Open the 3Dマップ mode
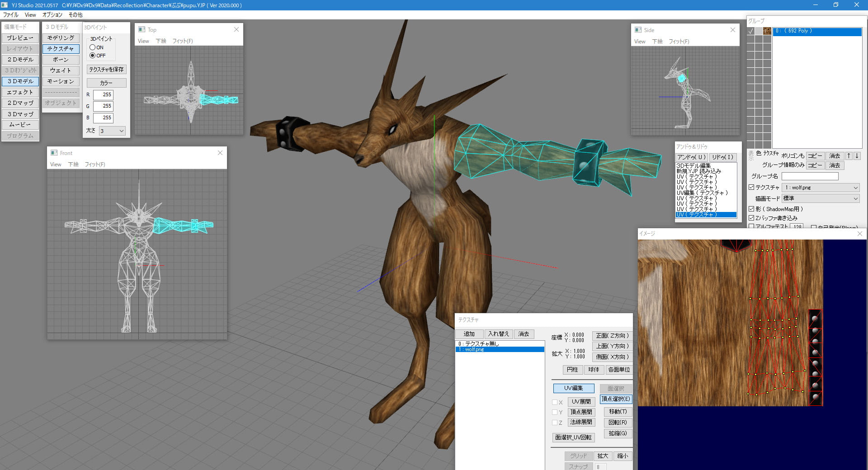This screenshot has width=868, height=470. (x=20, y=114)
